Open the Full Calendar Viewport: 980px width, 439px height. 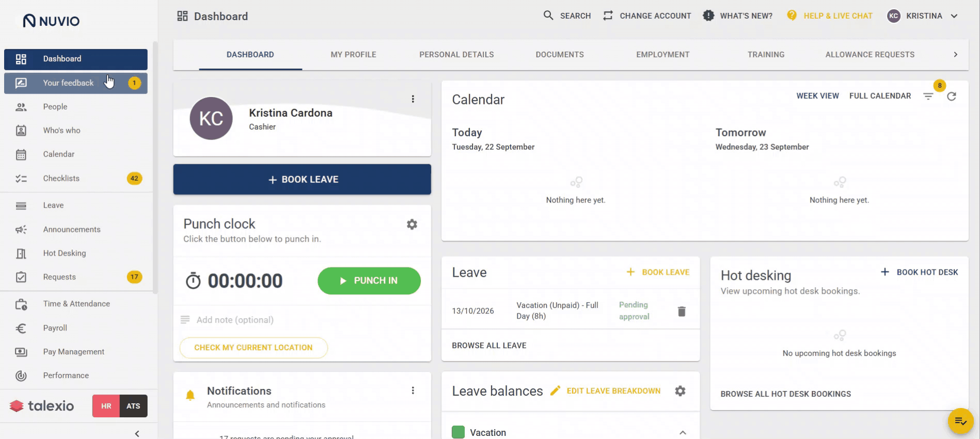coord(880,96)
